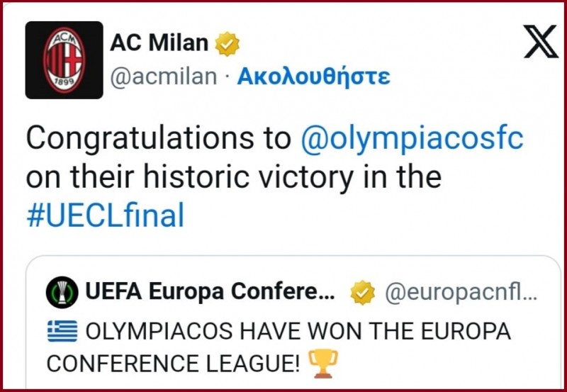Click the @europacnfl... handle

(461, 292)
